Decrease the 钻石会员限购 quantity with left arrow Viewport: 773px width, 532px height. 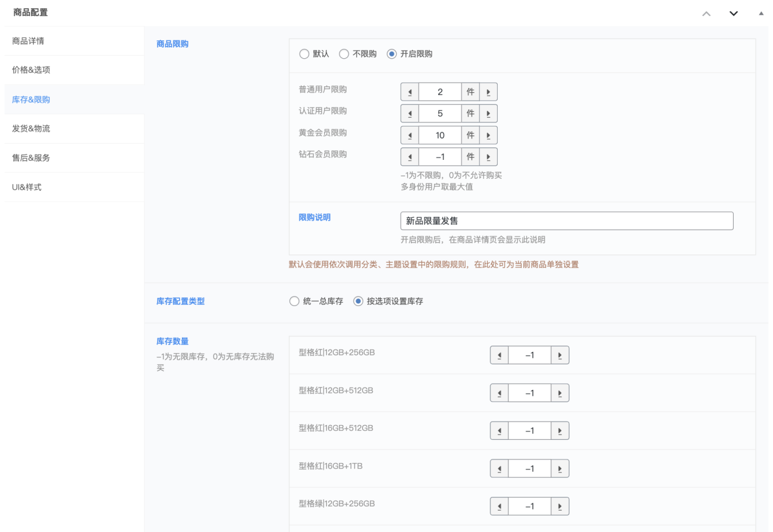(410, 157)
